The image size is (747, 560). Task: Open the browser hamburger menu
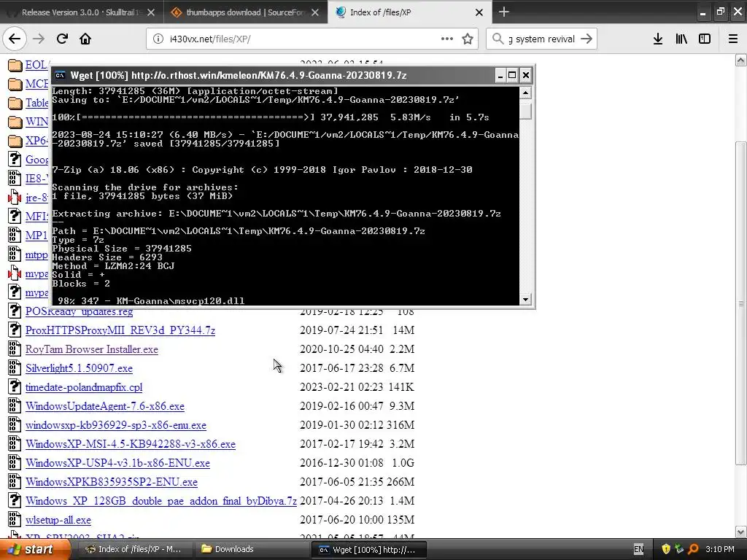(x=733, y=39)
